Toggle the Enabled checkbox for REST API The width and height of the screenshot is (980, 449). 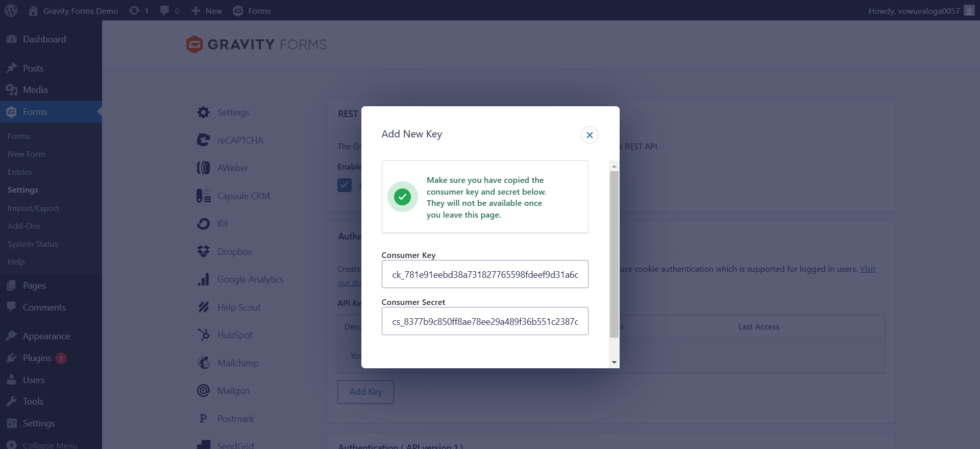[x=345, y=185]
